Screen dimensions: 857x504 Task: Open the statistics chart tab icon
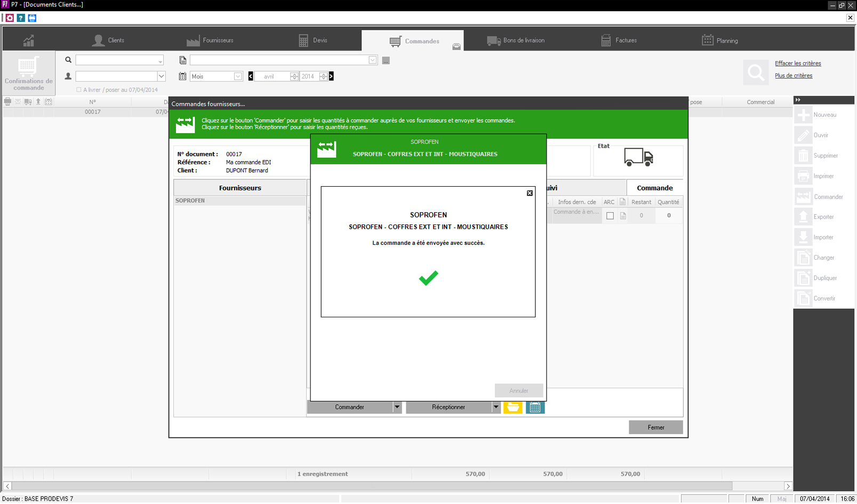[x=28, y=41]
